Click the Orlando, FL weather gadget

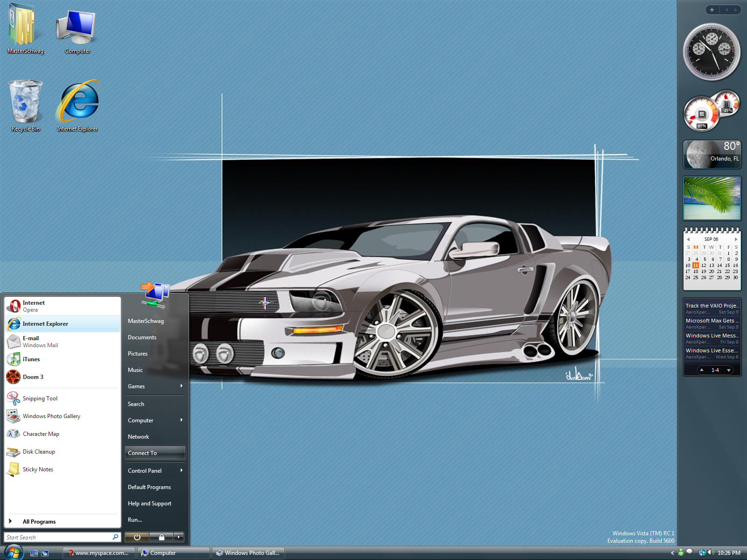tap(712, 154)
